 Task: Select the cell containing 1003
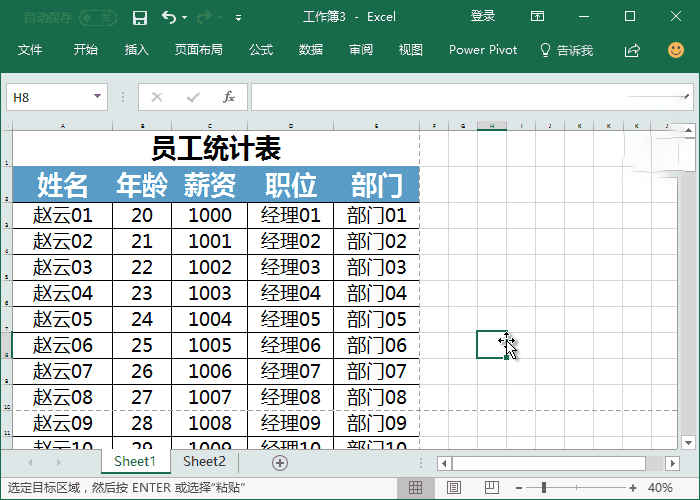tap(210, 294)
